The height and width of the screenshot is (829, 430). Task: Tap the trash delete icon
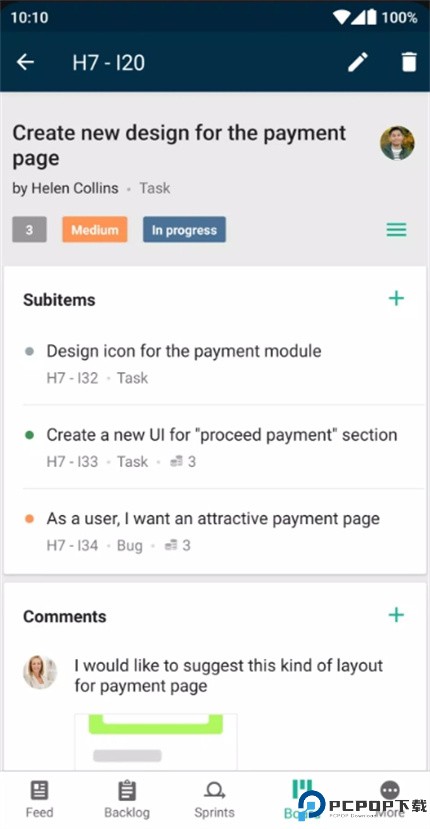coord(409,62)
